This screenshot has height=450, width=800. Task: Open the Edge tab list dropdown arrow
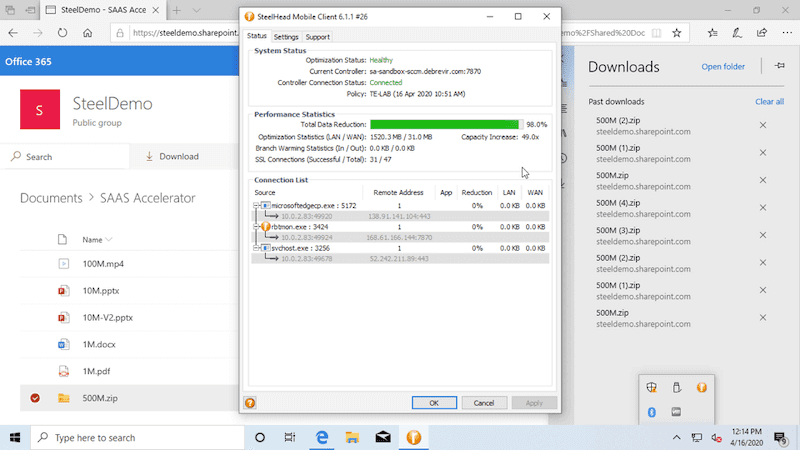tap(196, 10)
